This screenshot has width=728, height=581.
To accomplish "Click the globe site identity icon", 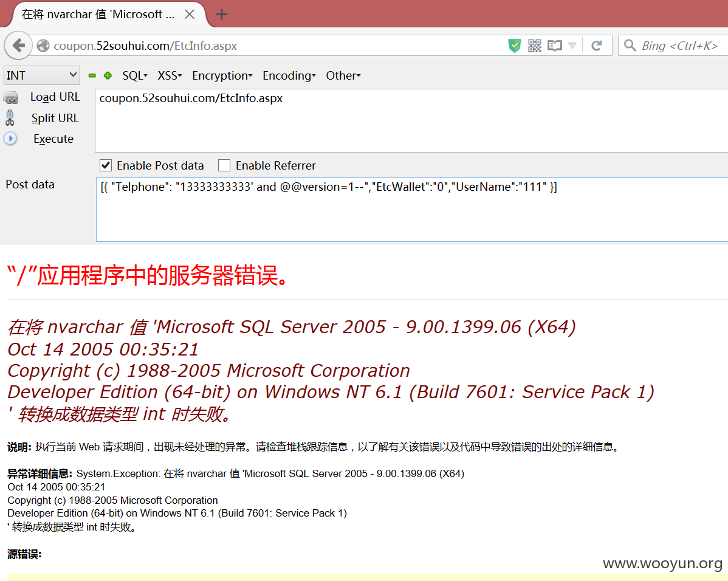I will (x=43, y=46).
